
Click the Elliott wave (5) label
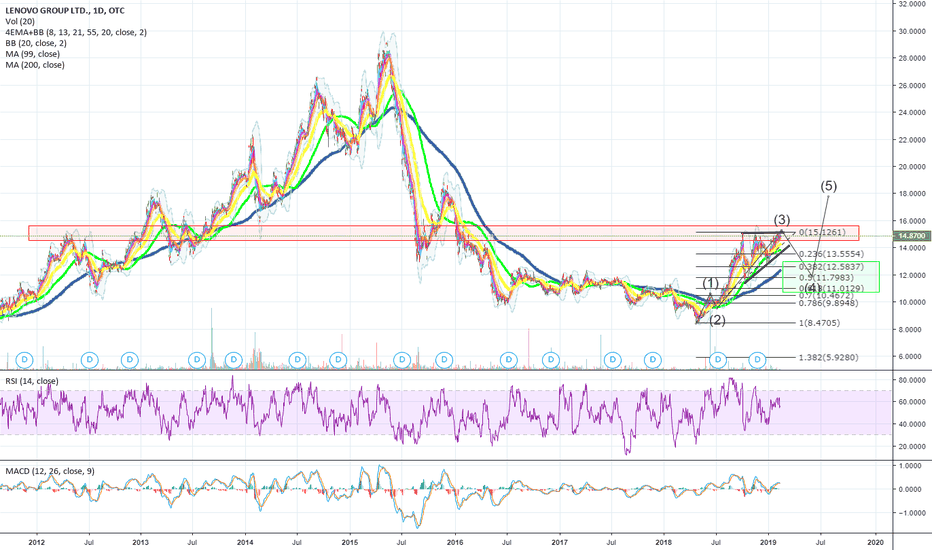point(829,186)
